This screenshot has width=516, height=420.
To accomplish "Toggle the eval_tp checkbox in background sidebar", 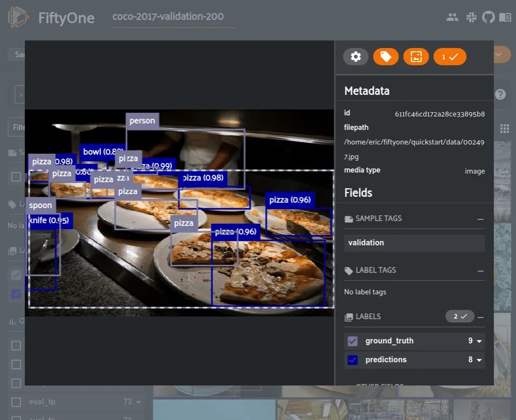I will (x=16, y=402).
